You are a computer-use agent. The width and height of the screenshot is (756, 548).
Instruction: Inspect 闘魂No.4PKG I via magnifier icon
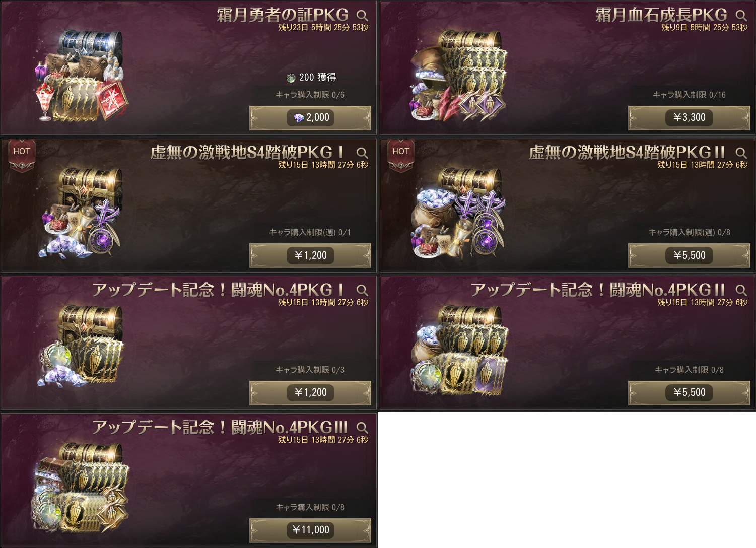click(x=362, y=290)
